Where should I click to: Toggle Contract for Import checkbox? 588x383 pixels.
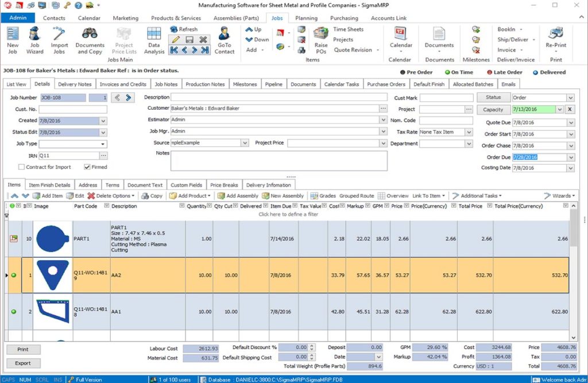click(21, 167)
